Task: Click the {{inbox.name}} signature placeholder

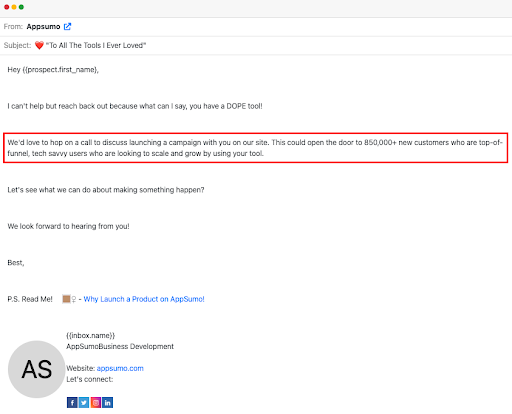Action: [91, 335]
